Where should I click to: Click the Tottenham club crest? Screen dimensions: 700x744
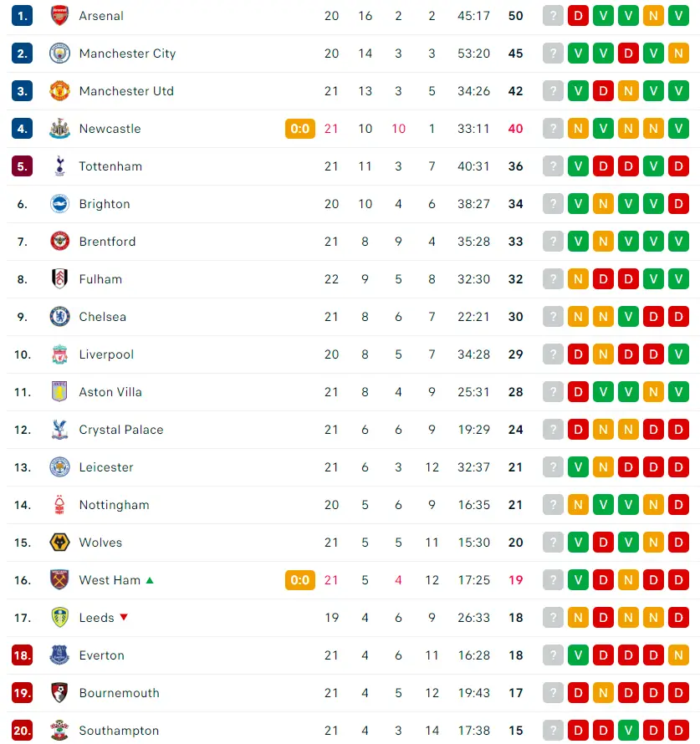point(59,166)
